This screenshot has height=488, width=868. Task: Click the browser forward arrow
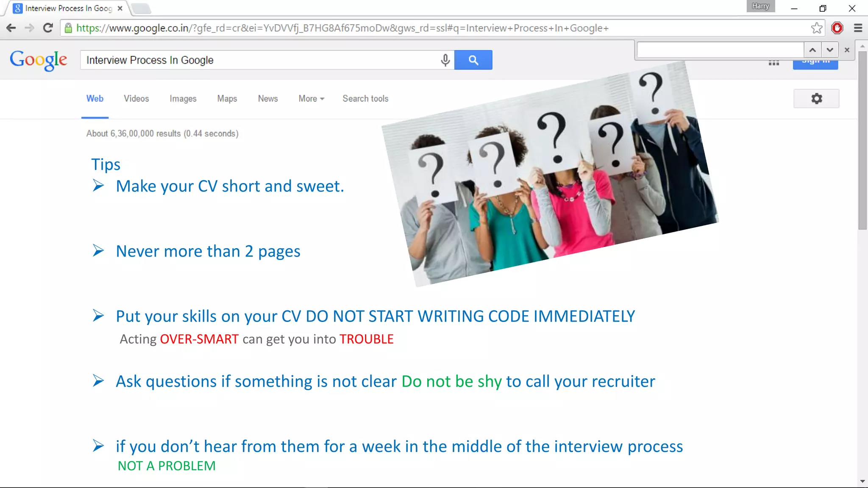tap(29, 28)
